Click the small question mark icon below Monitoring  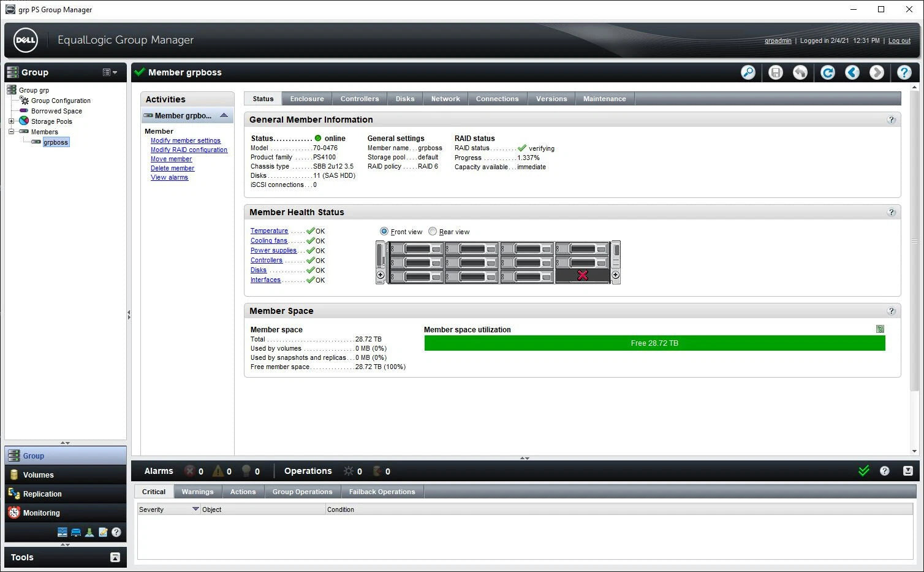pos(116,532)
